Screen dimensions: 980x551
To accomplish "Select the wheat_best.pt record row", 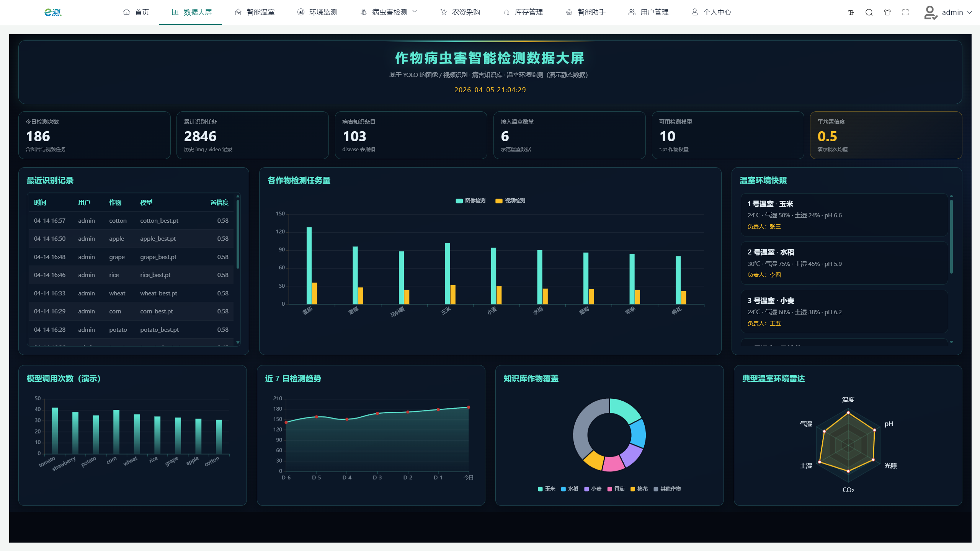I will tap(131, 293).
